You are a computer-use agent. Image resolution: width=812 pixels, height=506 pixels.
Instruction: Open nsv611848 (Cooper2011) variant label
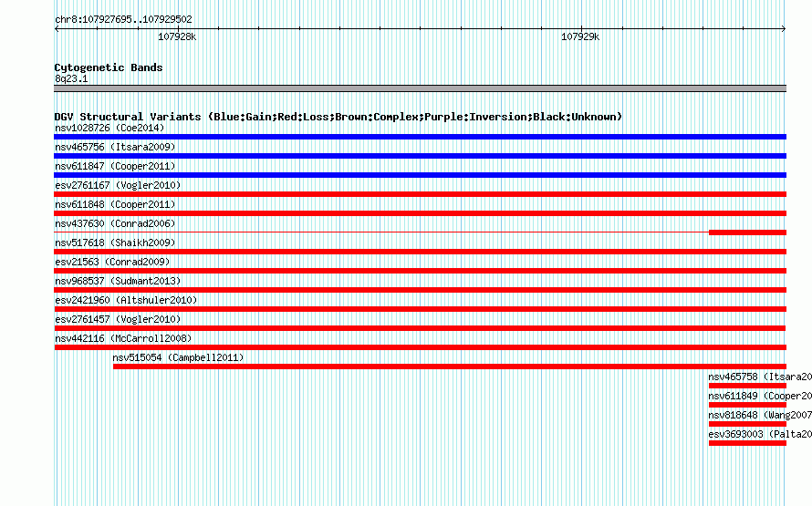(x=115, y=204)
